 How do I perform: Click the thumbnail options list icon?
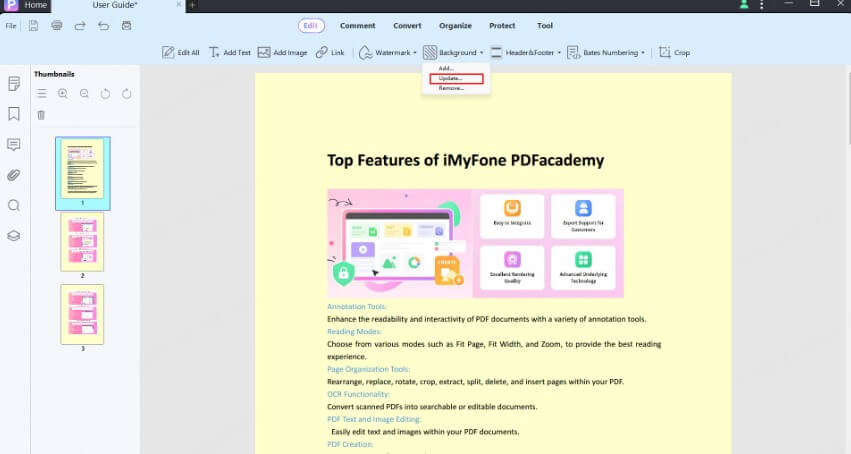[x=41, y=94]
